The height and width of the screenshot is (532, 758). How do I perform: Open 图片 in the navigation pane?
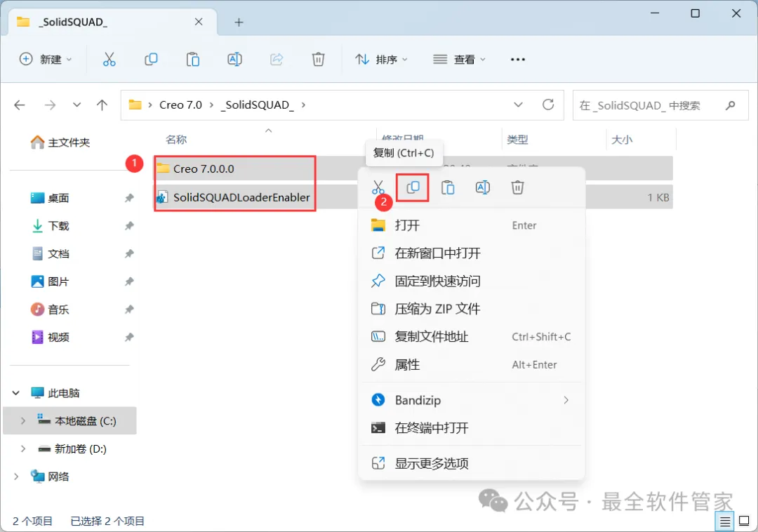pos(50,281)
